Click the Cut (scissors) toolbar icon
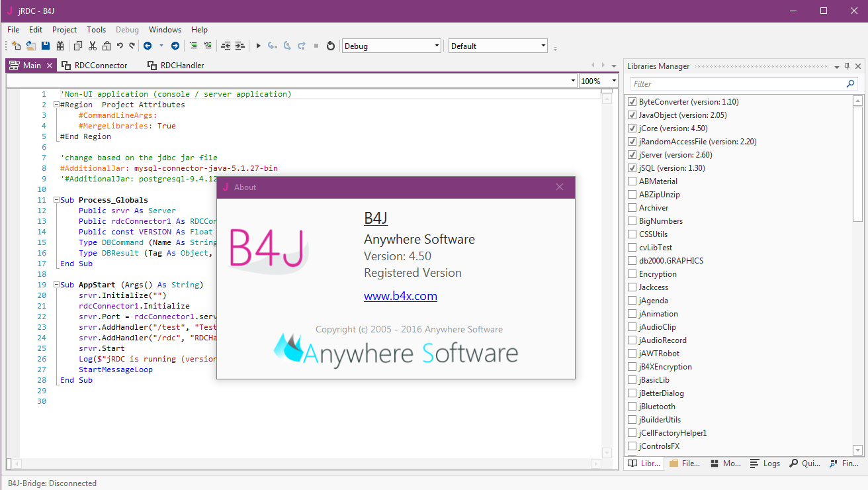This screenshot has height=490, width=868. (93, 46)
